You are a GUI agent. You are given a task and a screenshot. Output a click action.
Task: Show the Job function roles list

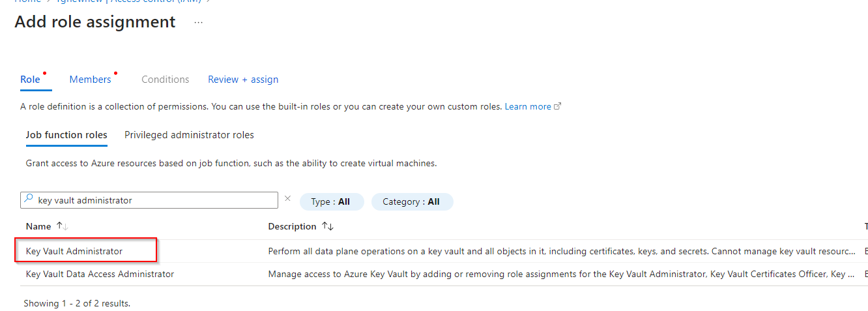click(66, 135)
